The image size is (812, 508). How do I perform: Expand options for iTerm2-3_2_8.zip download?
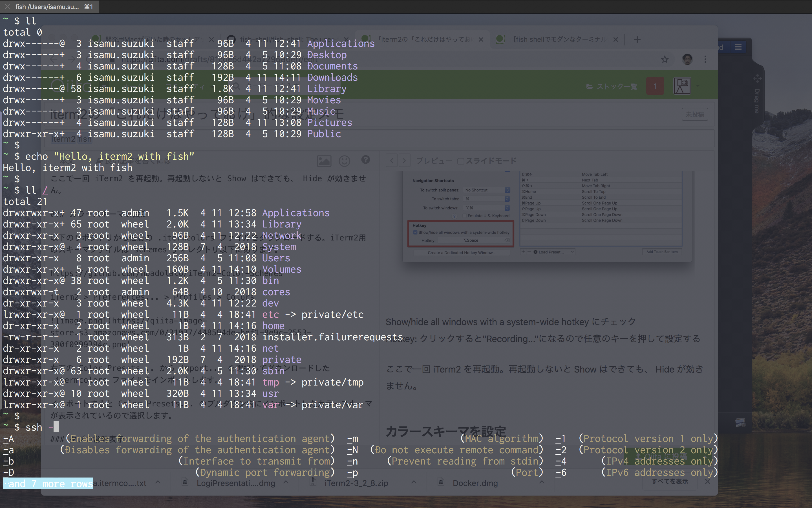(x=414, y=483)
